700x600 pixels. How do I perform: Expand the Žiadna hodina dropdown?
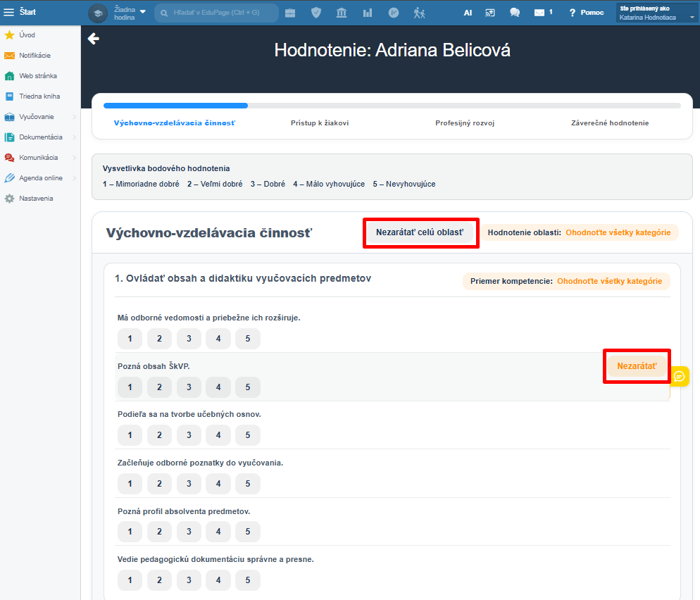[143, 12]
